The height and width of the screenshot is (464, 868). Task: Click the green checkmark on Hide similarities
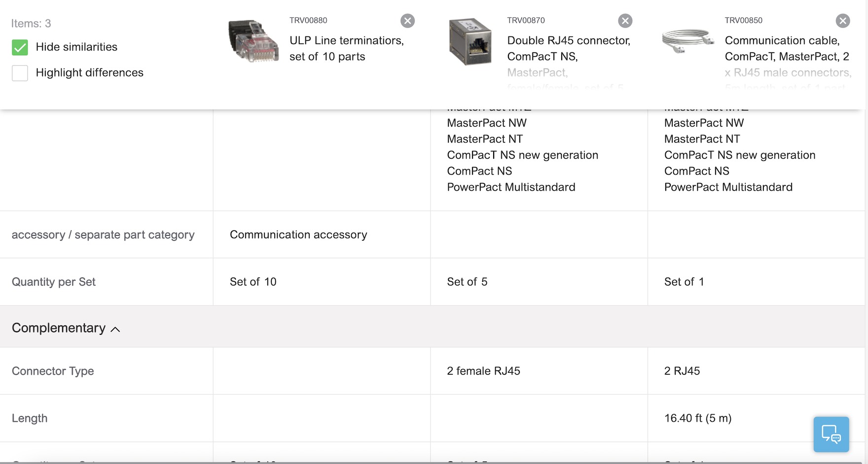20,47
